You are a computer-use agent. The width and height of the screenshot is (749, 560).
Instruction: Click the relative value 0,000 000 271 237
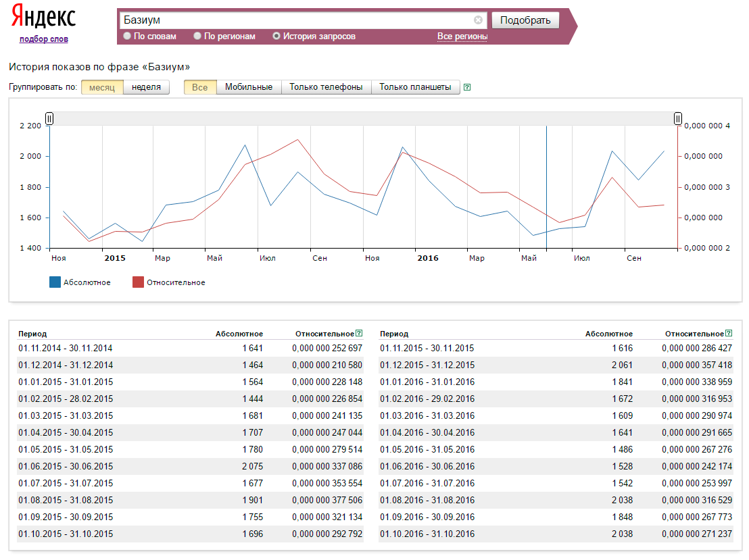tap(697, 534)
